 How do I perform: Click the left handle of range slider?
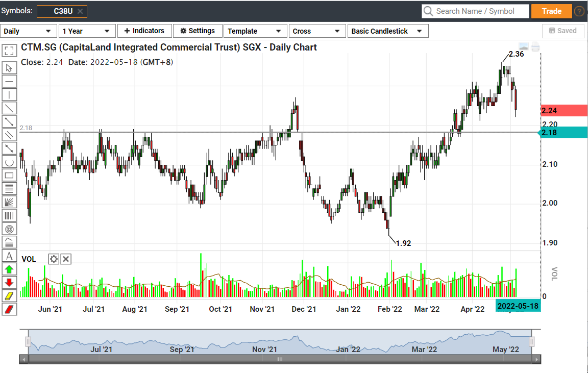pyautogui.click(x=29, y=342)
